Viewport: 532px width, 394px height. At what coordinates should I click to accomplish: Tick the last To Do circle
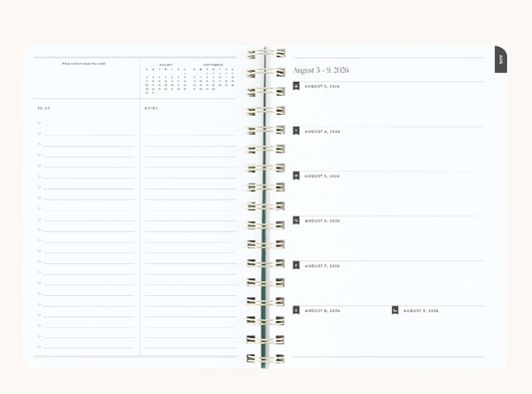[39, 347]
